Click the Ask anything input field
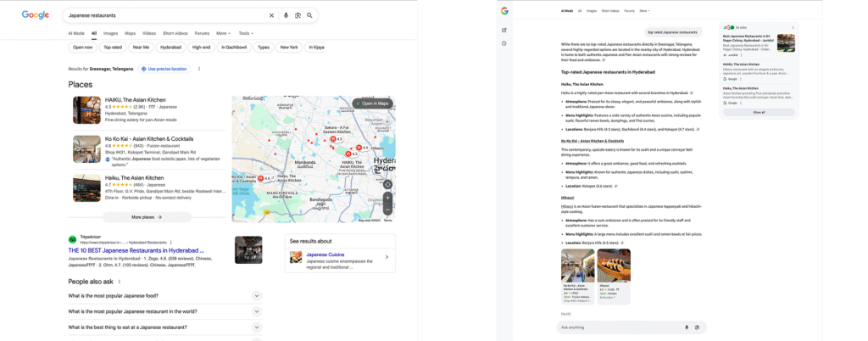This screenshot has height=341, width=868. pos(620,327)
